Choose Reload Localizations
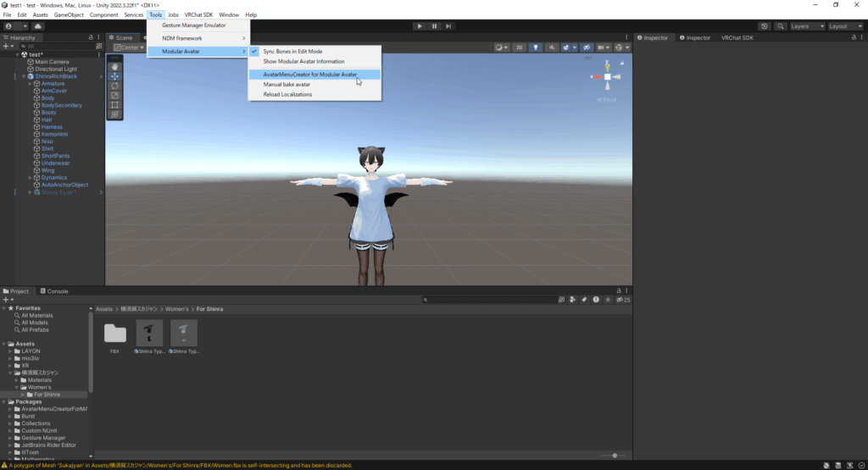This screenshot has width=868, height=470. [314, 94]
